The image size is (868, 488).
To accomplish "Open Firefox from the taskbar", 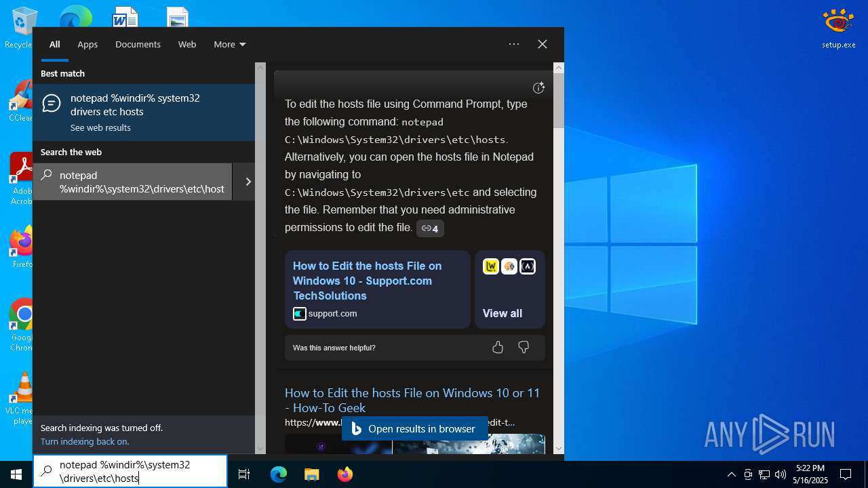I will 344,474.
